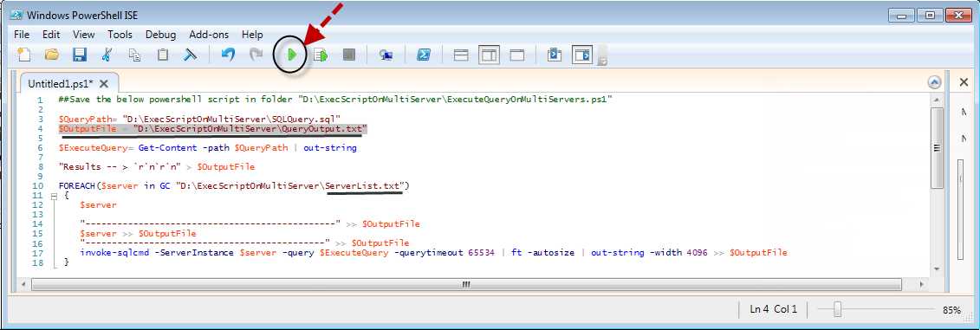Collapse the FOREACH block at line 11
The image size is (980, 330).
54,196
